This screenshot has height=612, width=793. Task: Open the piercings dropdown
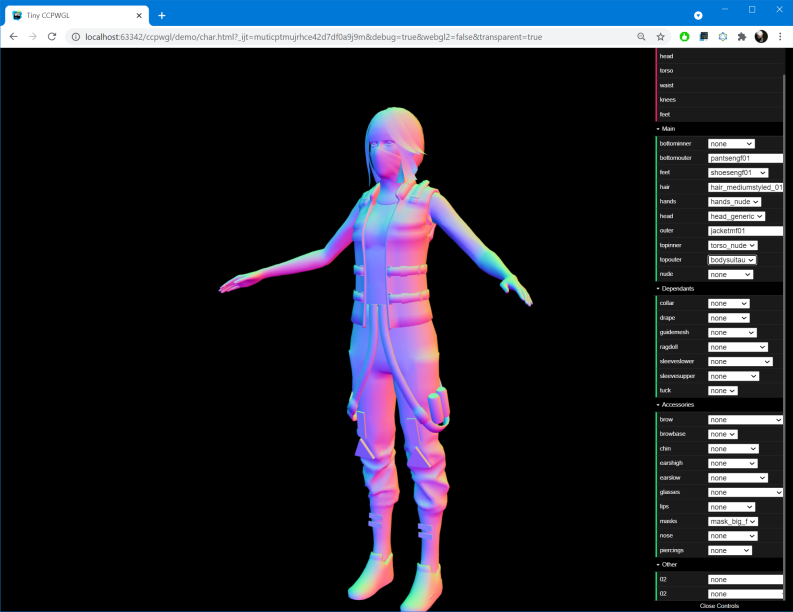click(730, 551)
